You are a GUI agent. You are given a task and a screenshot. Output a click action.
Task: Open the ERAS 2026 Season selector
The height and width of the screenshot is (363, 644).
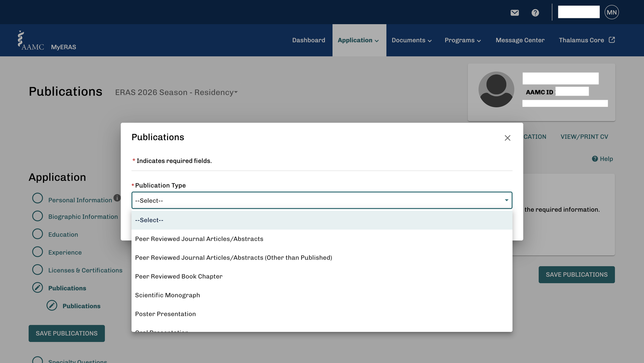point(176,92)
